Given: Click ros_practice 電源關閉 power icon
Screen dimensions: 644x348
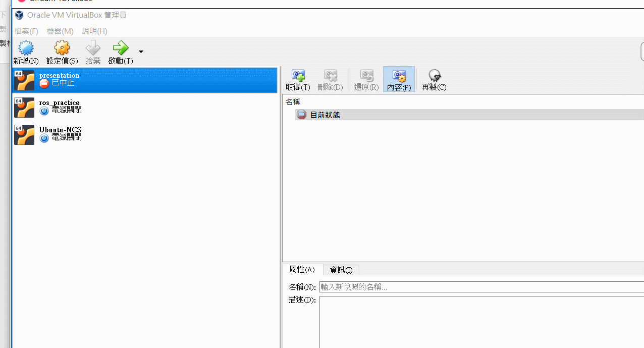Looking at the screenshot, I should [44, 111].
